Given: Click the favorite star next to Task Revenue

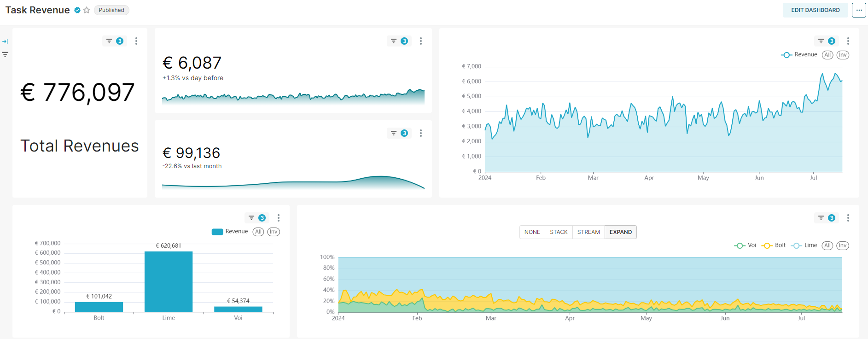Looking at the screenshot, I should coord(87,10).
